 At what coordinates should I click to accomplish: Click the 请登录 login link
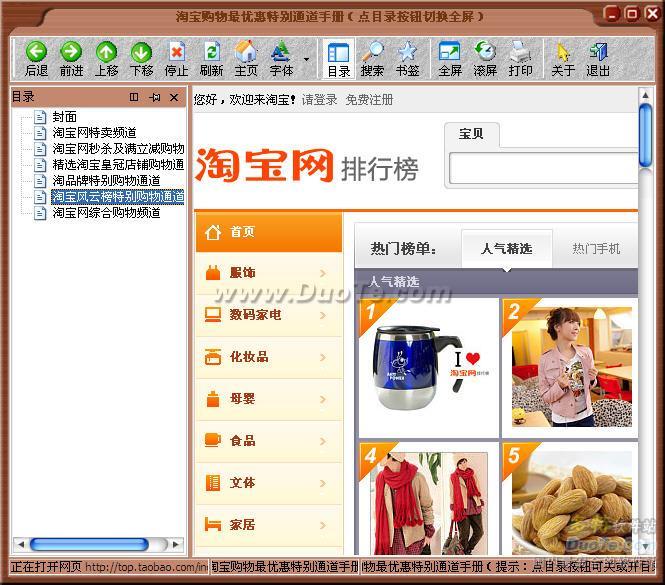coord(319,100)
